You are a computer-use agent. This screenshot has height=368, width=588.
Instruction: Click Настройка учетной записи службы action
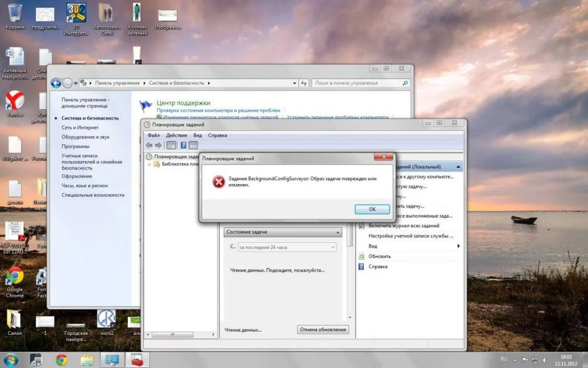[411, 236]
